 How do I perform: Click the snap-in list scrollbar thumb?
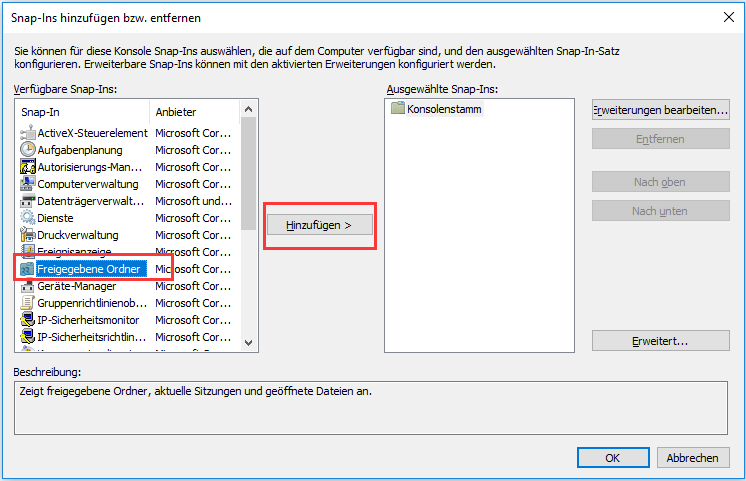tap(248, 174)
